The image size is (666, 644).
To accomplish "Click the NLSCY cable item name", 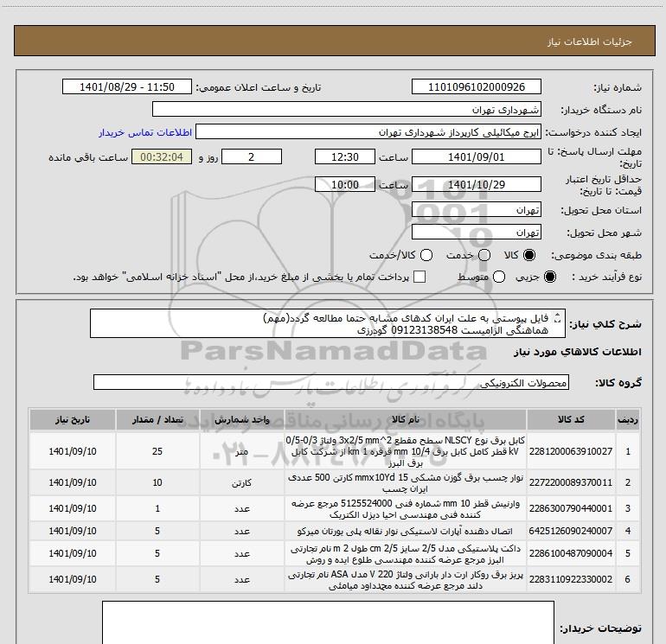I will pyautogui.click(x=405, y=451).
